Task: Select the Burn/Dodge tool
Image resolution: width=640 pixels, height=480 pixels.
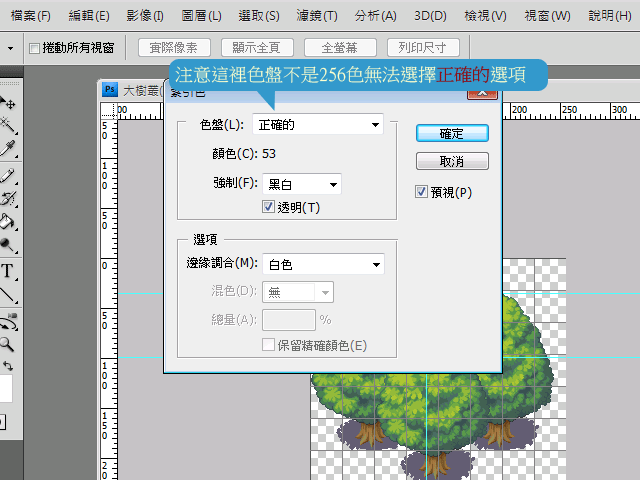Action: pyautogui.click(x=7, y=245)
